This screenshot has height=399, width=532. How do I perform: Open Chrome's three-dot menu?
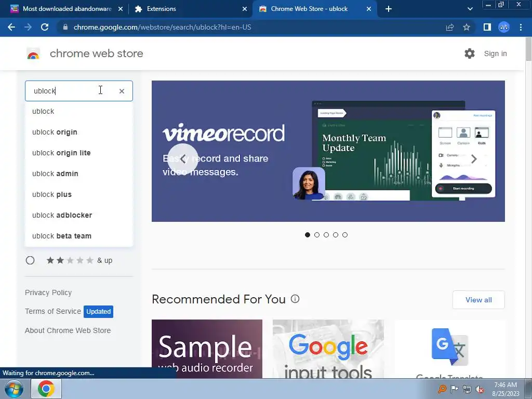[x=521, y=27]
